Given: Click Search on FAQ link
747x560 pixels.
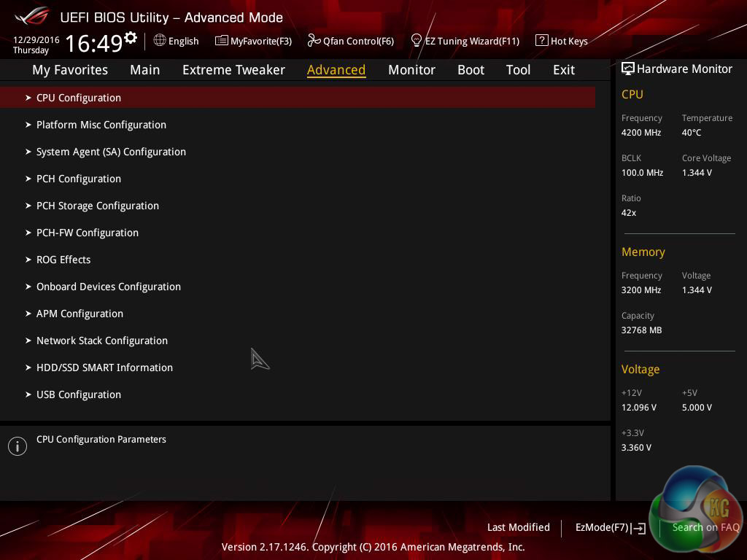Looking at the screenshot, I should (x=705, y=528).
